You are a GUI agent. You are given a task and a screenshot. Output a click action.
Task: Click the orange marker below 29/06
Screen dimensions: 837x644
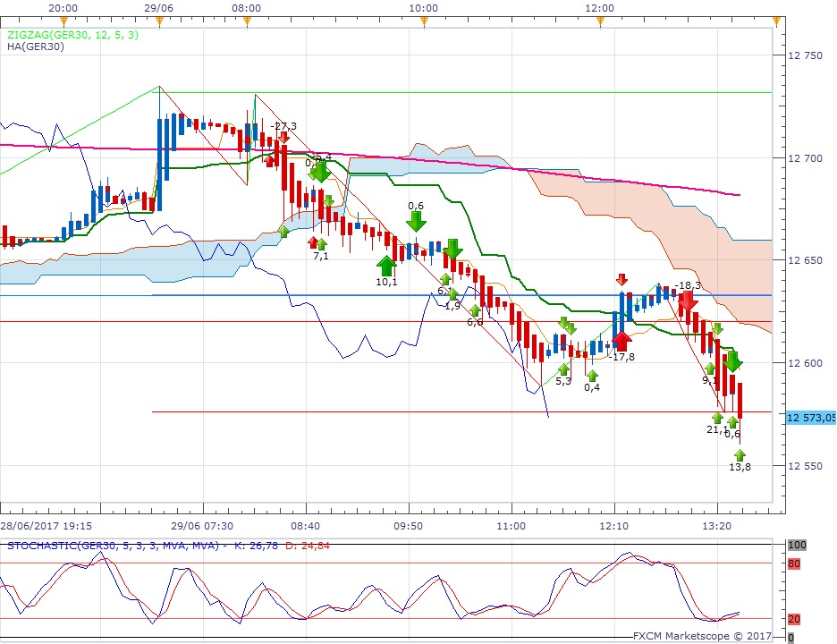click(159, 21)
